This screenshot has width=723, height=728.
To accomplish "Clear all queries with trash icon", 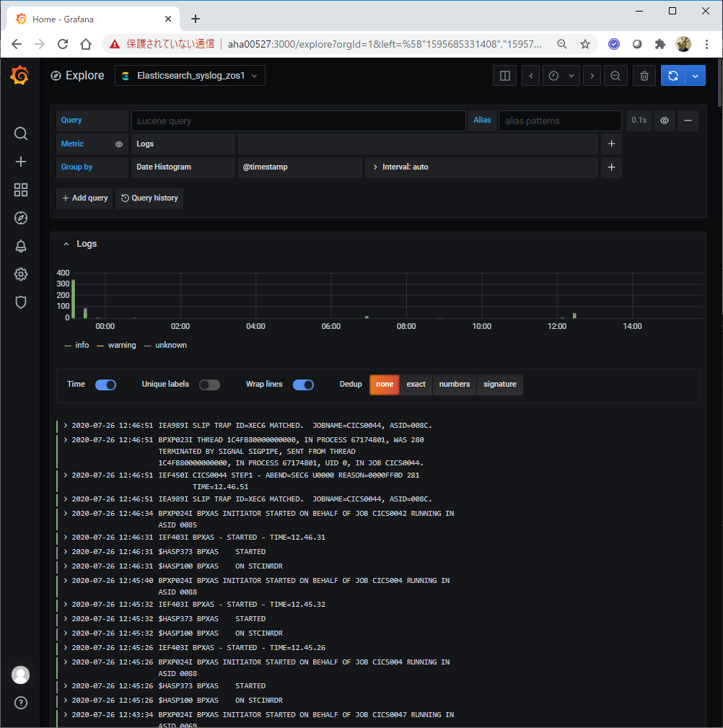I will pyautogui.click(x=644, y=76).
